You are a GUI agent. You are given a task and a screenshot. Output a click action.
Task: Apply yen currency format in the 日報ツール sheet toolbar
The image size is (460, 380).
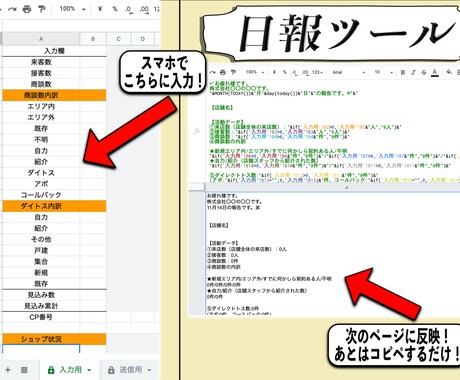[x=274, y=72]
